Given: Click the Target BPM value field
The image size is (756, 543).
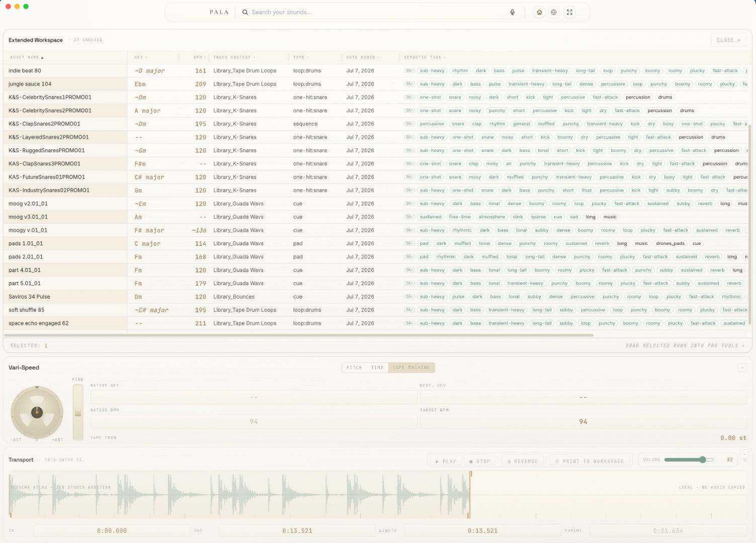Looking at the screenshot, I should pyautogui.click(x=583, y=421).
